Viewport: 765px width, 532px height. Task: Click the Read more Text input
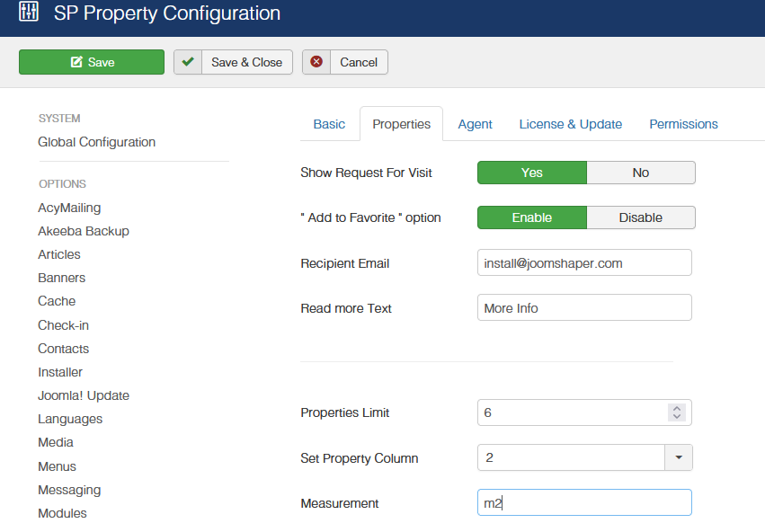(584, 308)
